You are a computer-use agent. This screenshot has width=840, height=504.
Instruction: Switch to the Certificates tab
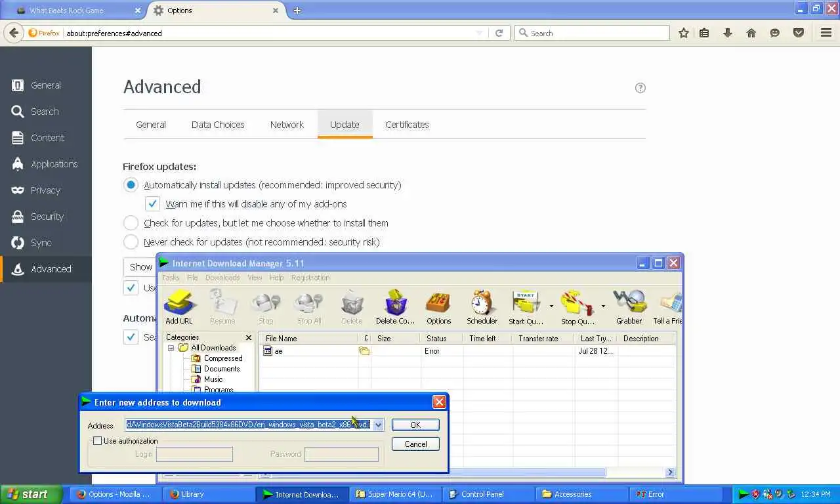coord(407,125)
